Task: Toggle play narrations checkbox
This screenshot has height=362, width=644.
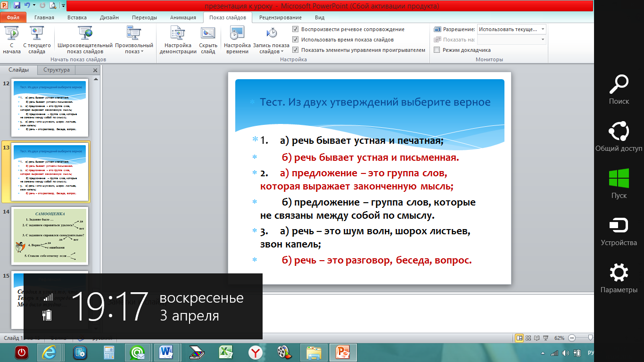Action: 296,29
